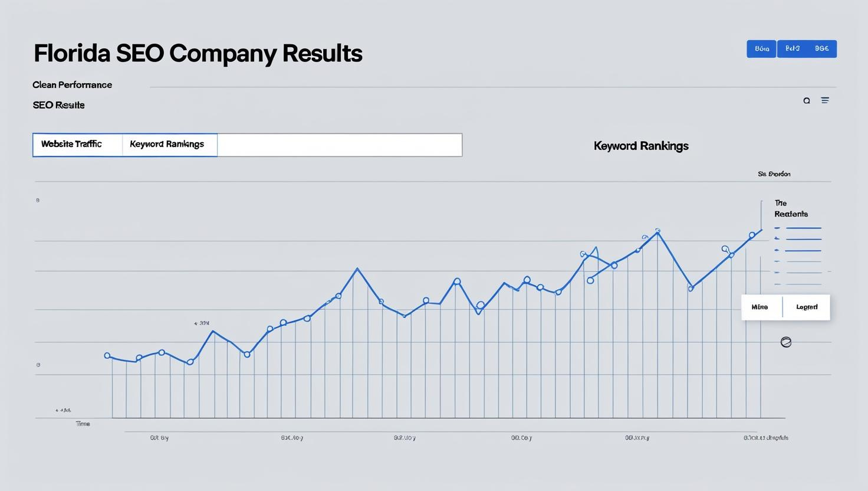Click the SEO Results label under the title
868x491 pixels.
[x=58, y=105]
